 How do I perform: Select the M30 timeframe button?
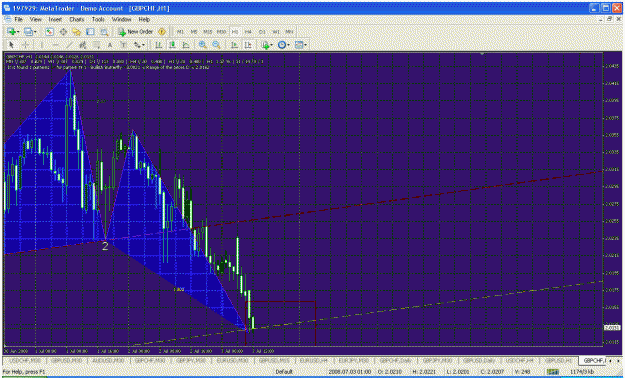221,32
